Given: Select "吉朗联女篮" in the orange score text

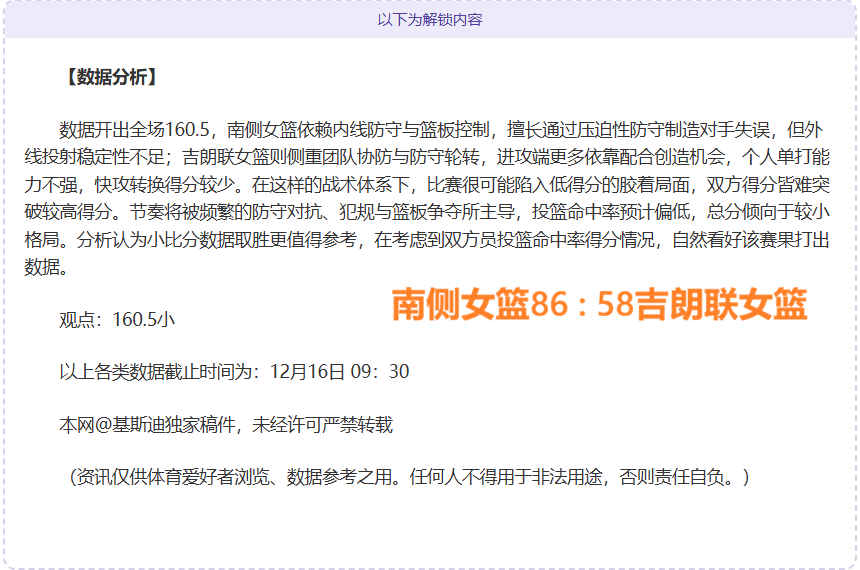Looking at the screenshot, I should (721, 306).
